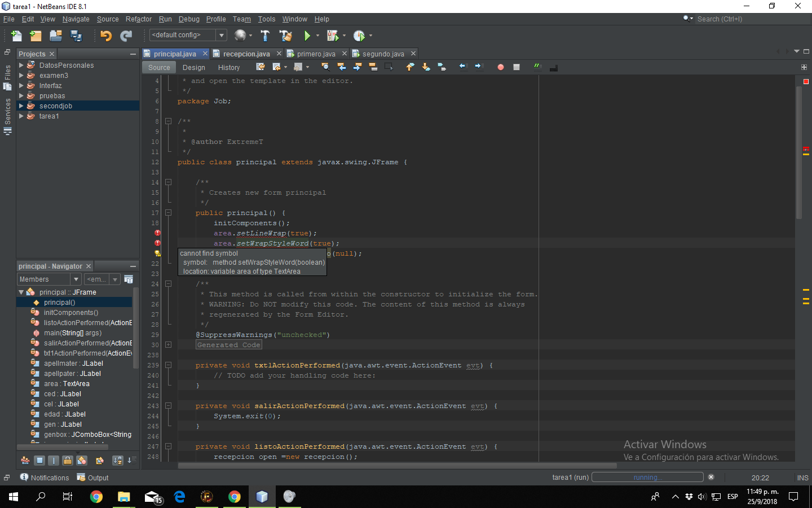Open the Debug menu
812x508 pixels.
(189, 19)
